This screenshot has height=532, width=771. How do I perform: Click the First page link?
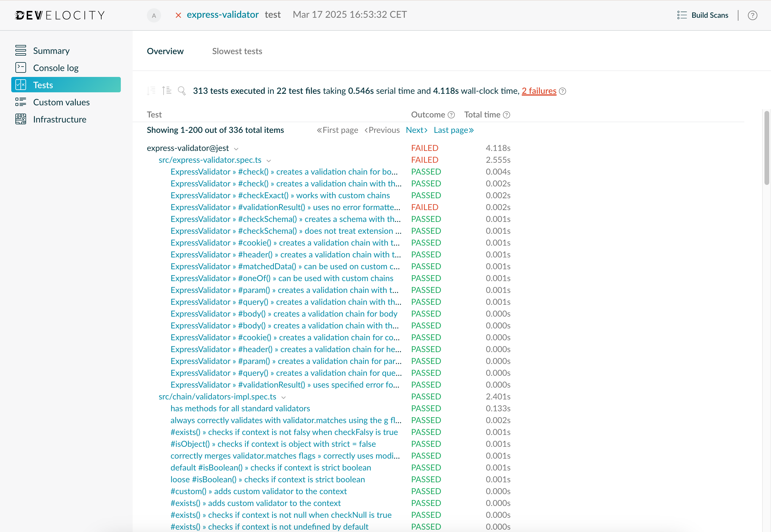coord(338,130)
